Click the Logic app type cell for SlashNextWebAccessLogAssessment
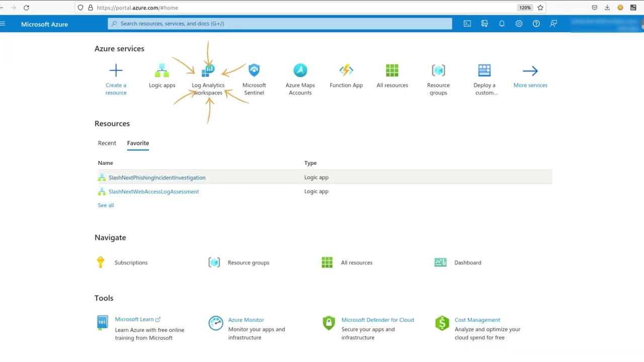 316,192
